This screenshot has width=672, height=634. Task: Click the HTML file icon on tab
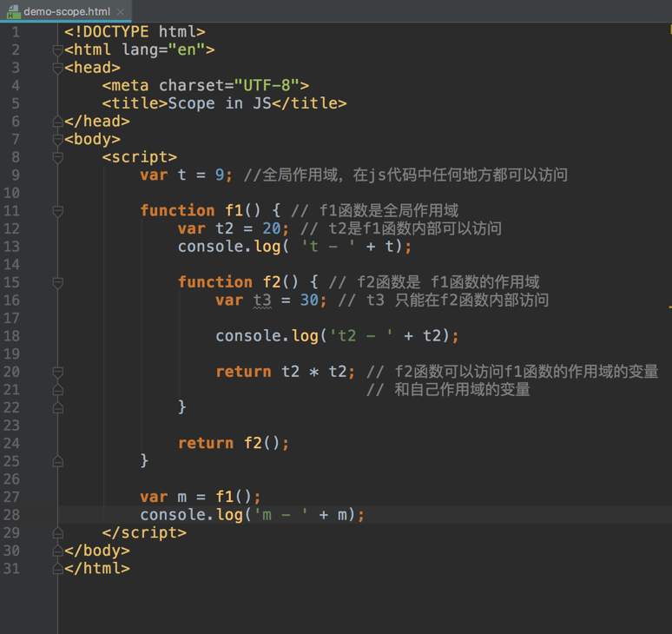tap(13, 12)
